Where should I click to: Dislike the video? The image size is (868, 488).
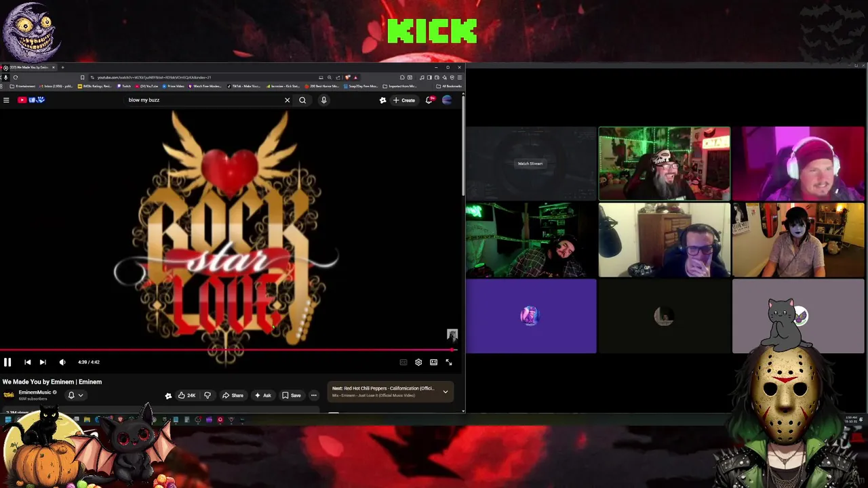click(x=208, y=395)
